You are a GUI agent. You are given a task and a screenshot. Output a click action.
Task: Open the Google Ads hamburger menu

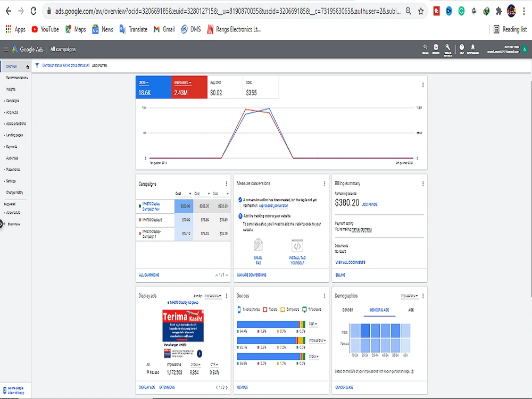coord(6,49)
